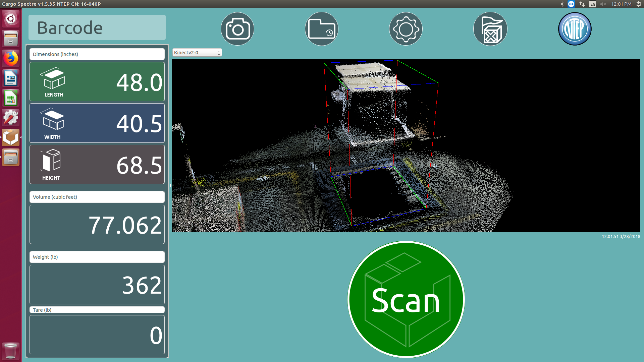Viewport: 644px width, 362px height.
Task: Toggle the muted volume indicator
Action: pyautogui.click(x=603, y=4)
